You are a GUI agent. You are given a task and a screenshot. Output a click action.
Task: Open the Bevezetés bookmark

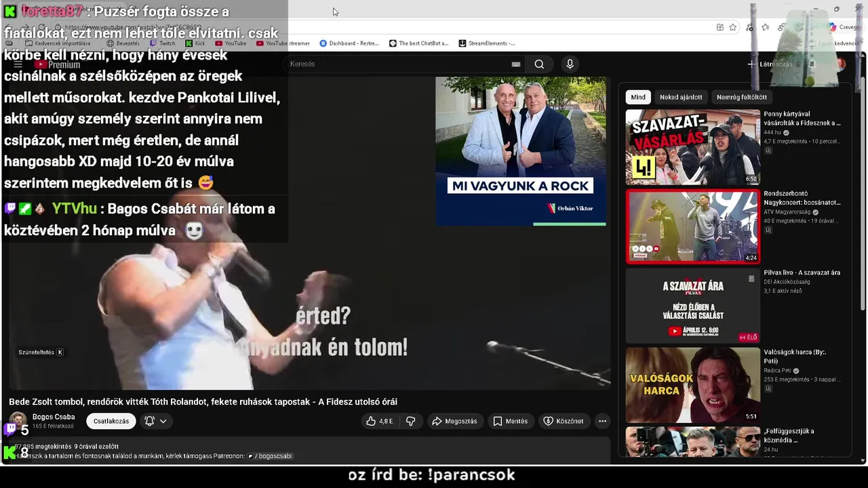pyautogui.click(x=123, y=43)
